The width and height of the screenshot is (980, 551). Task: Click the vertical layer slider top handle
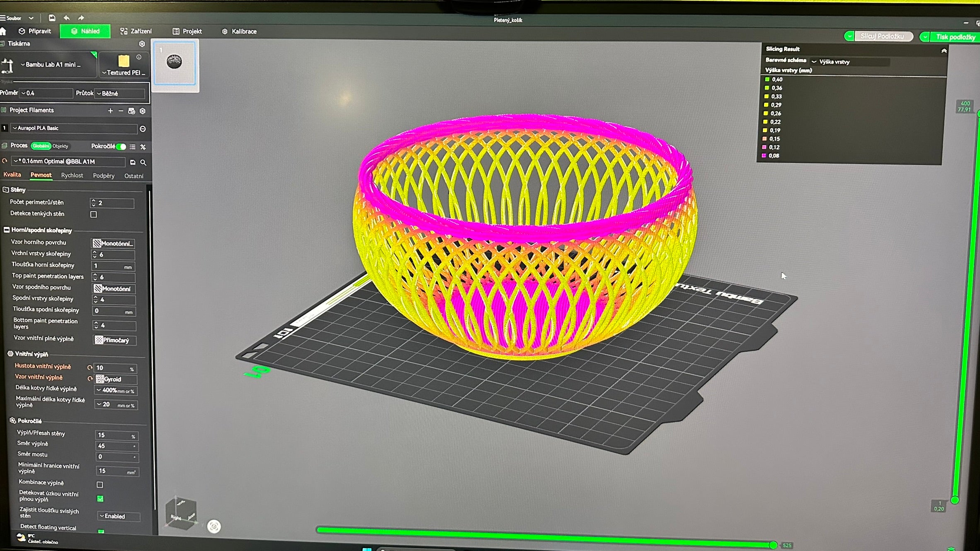pyautogui.click(x=979, y=113)
